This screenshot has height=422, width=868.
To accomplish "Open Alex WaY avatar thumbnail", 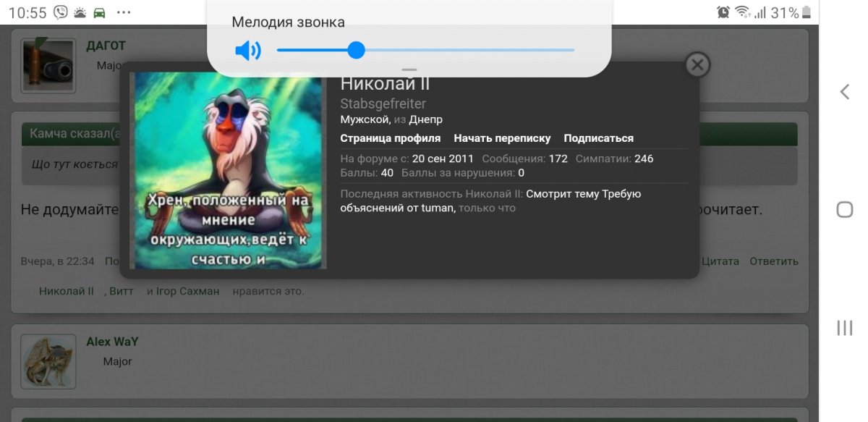I will coord(48,361).
